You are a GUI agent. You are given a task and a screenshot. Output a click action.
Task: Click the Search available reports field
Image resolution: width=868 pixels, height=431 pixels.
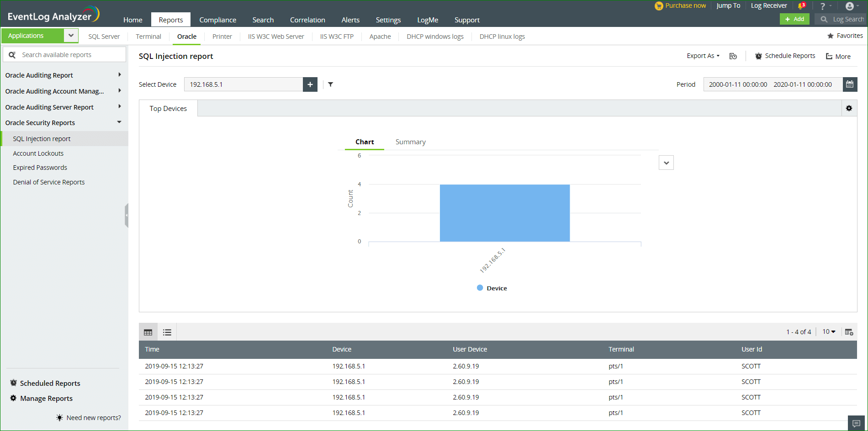point(64,55)
